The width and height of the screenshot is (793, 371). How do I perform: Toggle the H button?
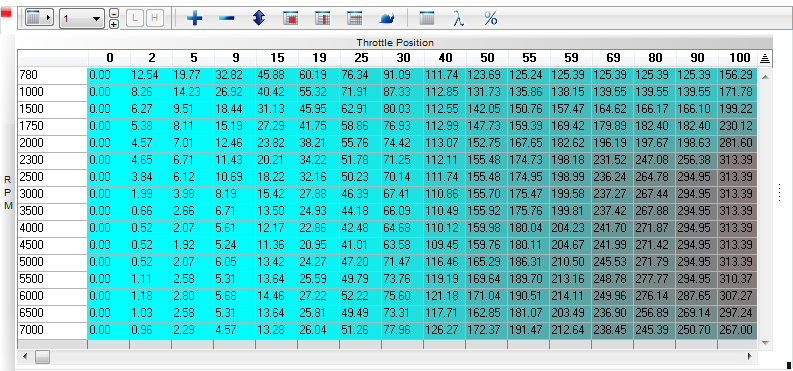pyautogui.click(x=154, y=19)
